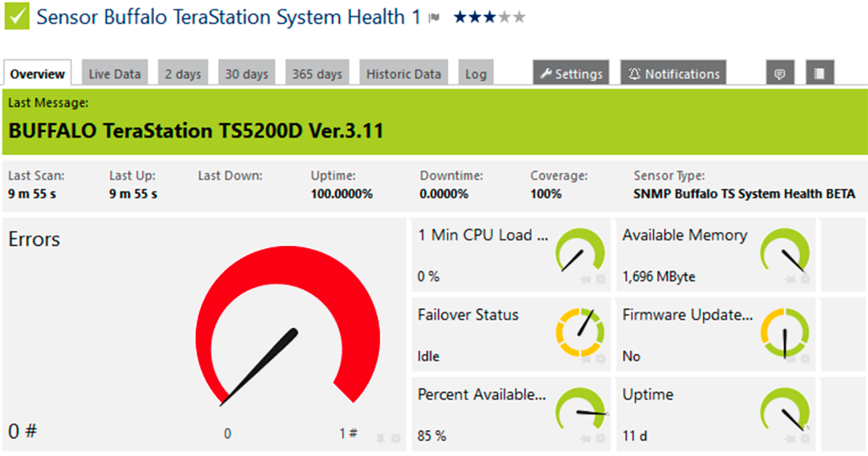Open gear settings for Uptime channel
Screen dimensions: 868x456
coord(805,439)
